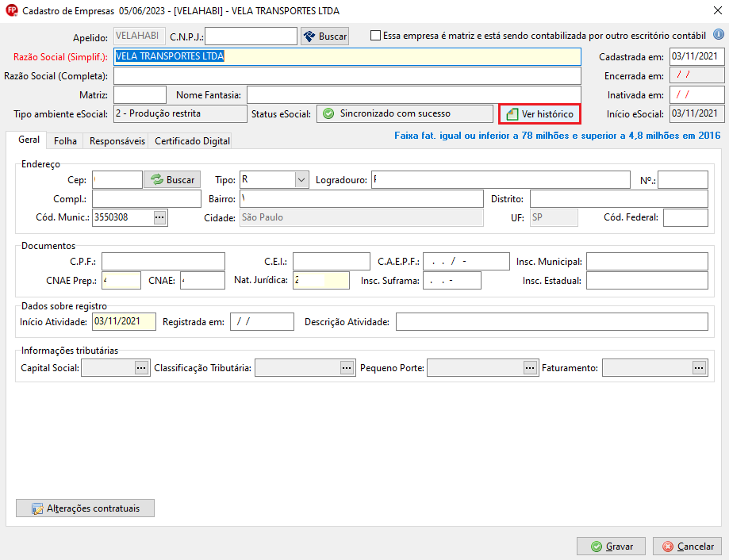This screenshot has height=560, width=729.
Task: Click the Matriz input field
Action: click(x=140, y=95)
